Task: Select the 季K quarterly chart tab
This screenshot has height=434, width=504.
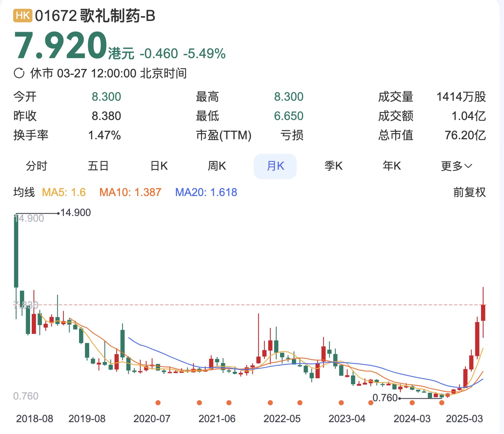Action: point(333,166)
